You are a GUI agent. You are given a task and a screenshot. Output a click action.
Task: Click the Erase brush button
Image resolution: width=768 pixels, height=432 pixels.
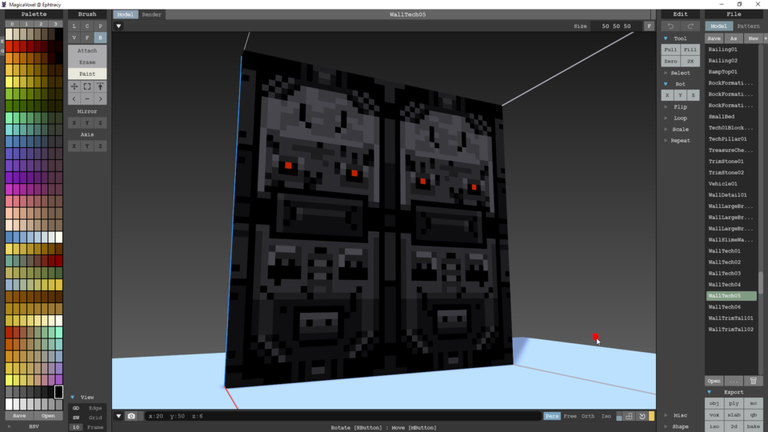(87, 62)
